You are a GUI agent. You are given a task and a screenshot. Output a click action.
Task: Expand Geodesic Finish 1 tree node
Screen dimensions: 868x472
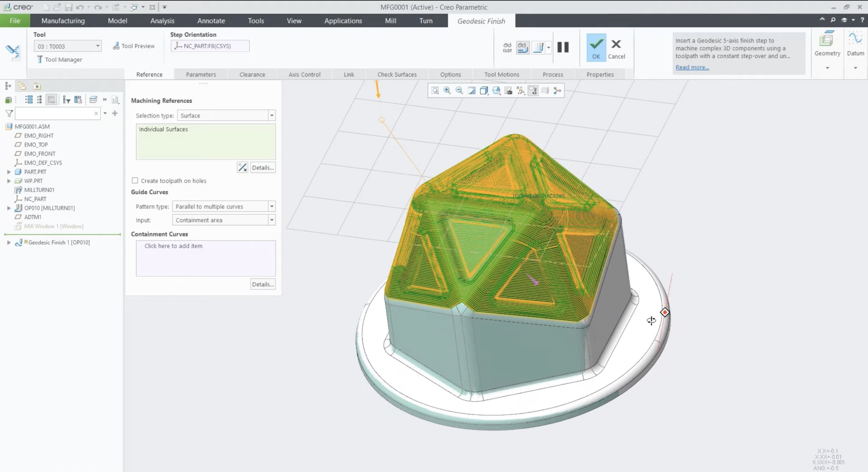click(x=9, y=242)
